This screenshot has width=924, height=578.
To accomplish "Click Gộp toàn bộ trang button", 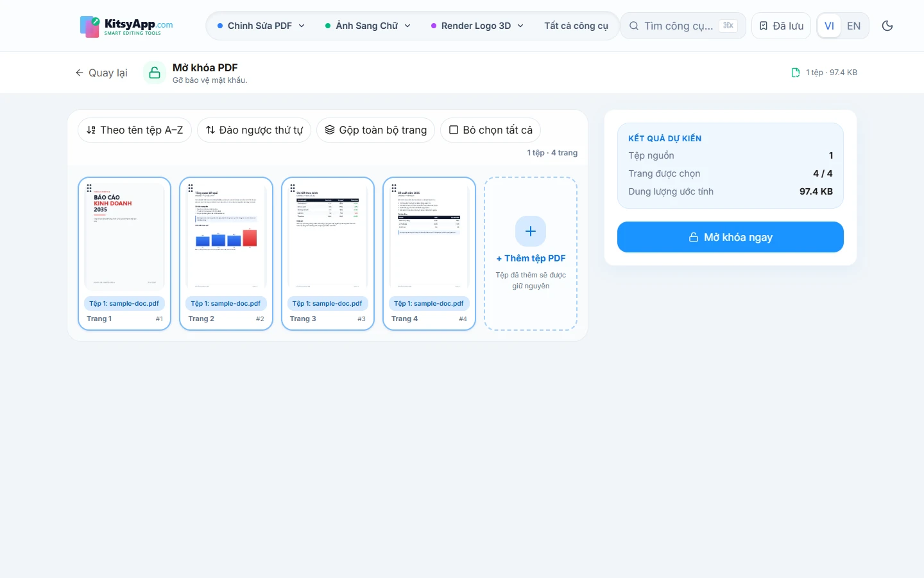I will pos(376,130).
